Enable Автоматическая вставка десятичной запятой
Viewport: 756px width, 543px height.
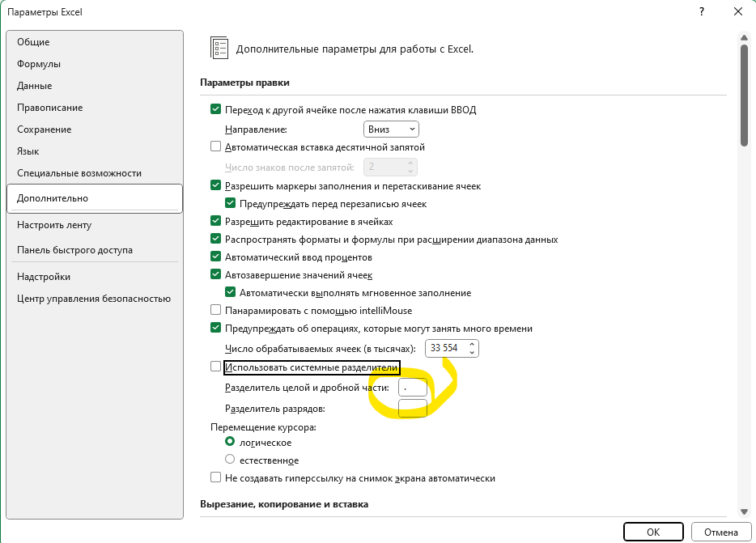pyautogui.click(x=215, y=146)
